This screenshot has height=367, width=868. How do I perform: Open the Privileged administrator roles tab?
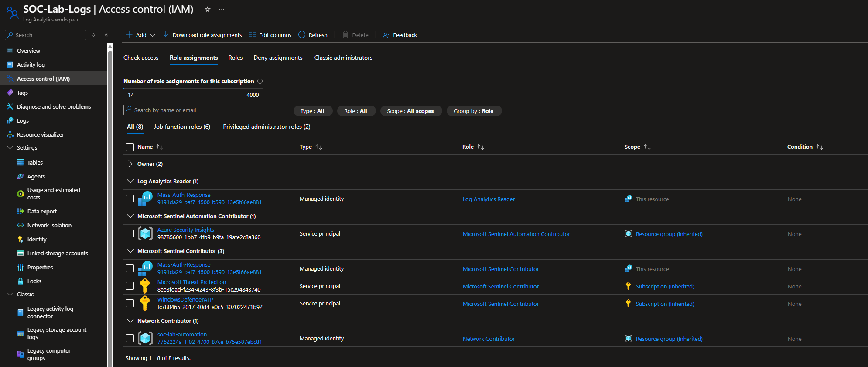(x=267, y=127)
